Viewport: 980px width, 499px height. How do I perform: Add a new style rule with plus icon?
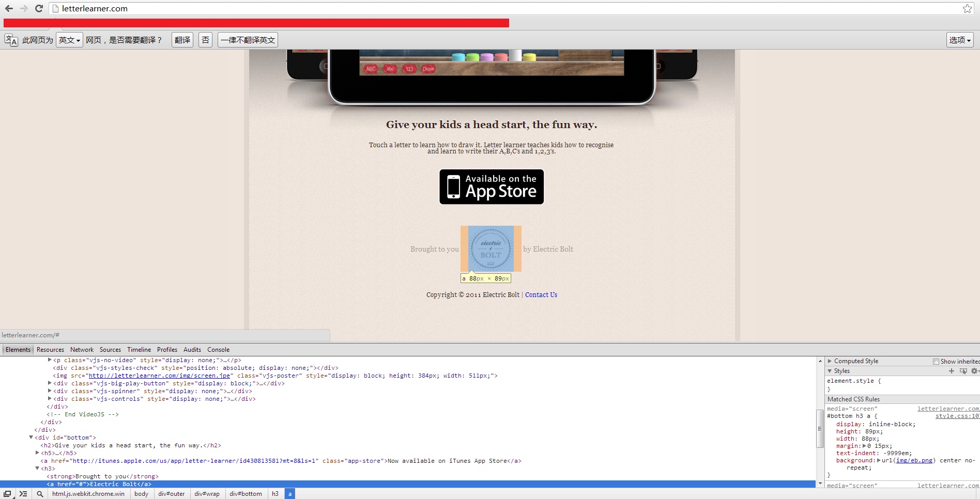click(952, 371)
